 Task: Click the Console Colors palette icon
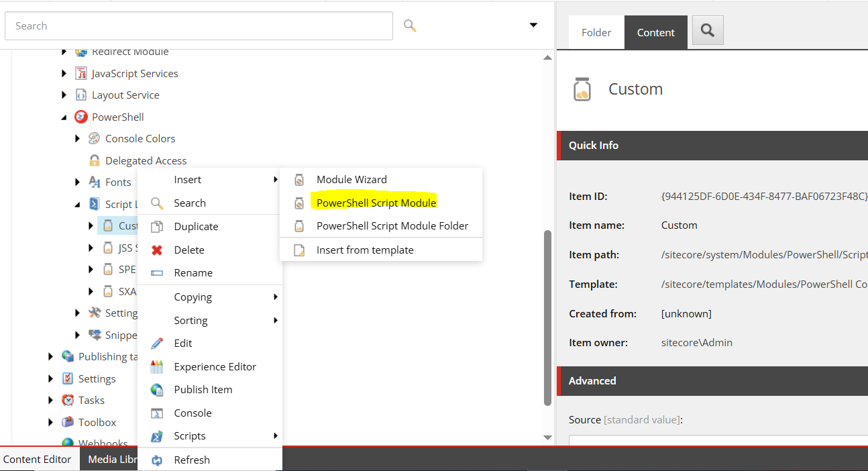pos(95,138)
